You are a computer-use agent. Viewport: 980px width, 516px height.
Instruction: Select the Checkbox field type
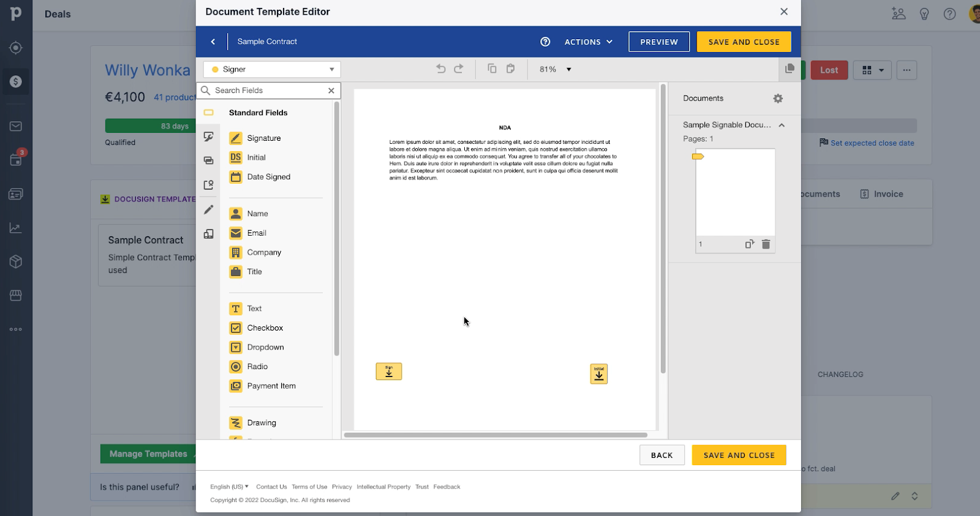[x=265, y=328]
